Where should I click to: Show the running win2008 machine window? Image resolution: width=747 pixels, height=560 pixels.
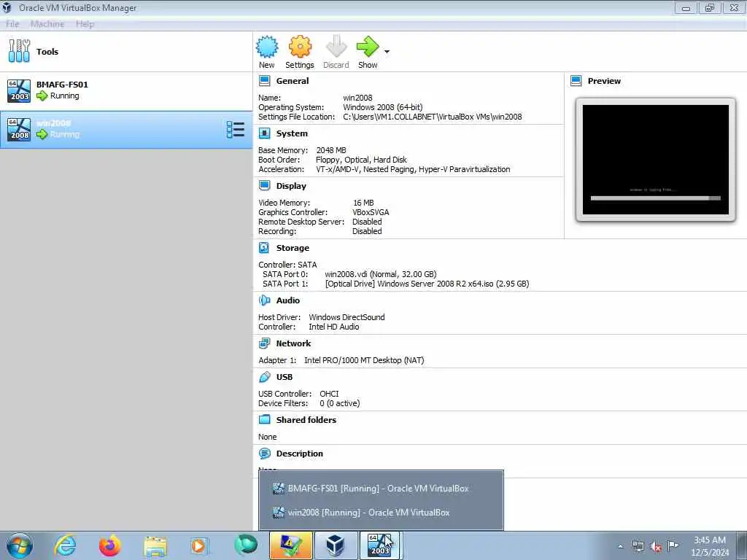tap(368, 52)
